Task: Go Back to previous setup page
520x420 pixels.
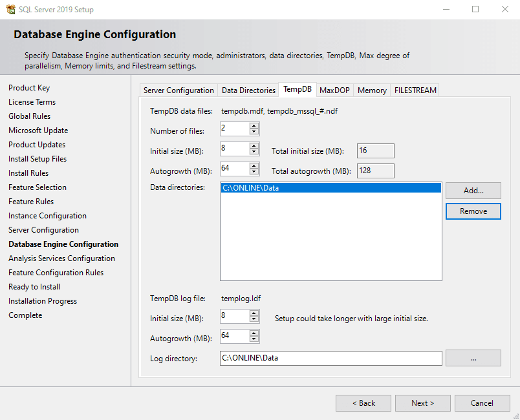Action: [x=363, y=403]
